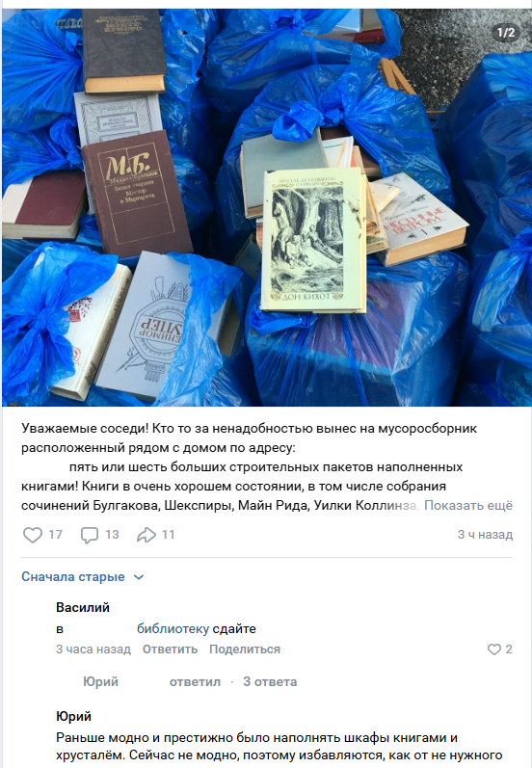
Task: Click the comments count 13
Action: (112, 535)
